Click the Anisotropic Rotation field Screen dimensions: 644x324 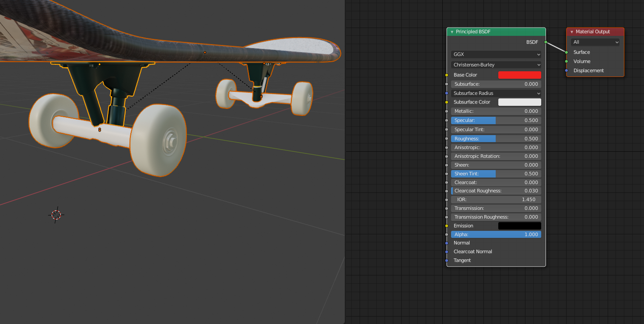pyautogui.click(x=496, y=156)
